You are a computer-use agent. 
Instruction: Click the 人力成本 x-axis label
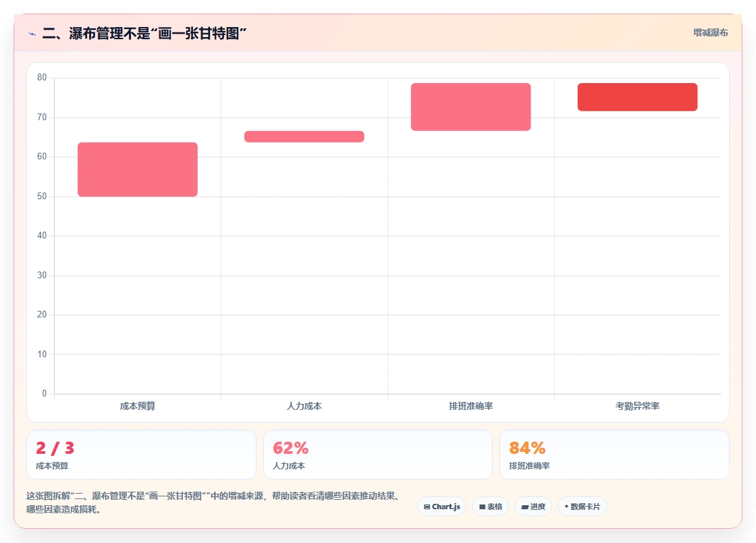click(304, 406)
